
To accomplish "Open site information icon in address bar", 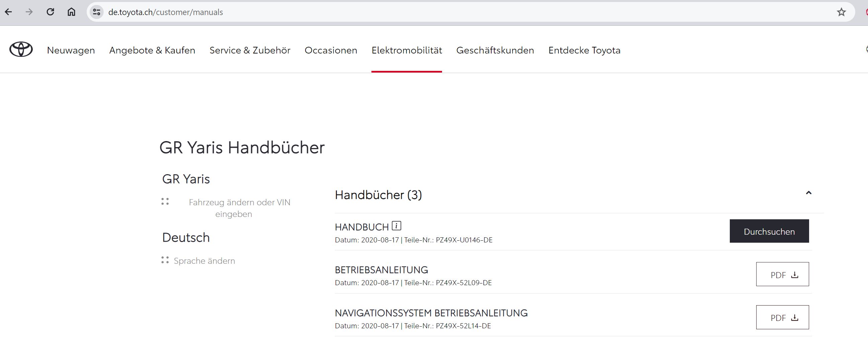I will point(97,12).
